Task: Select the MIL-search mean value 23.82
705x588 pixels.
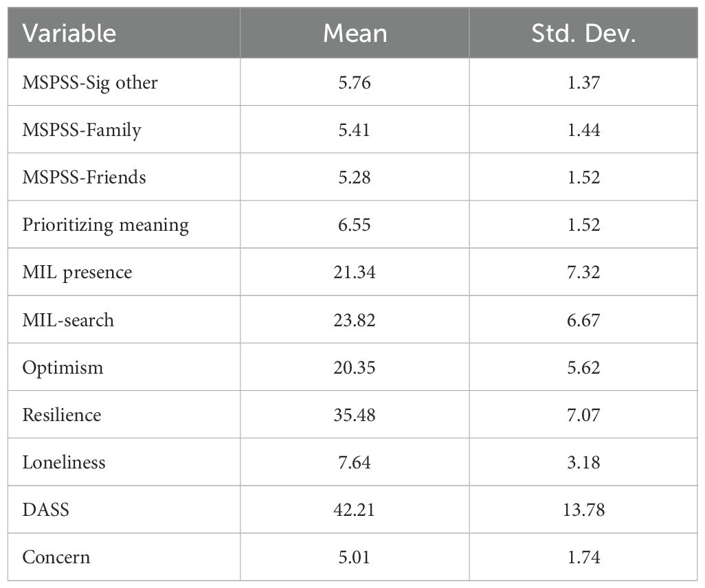Action: (x=355, y=319)
